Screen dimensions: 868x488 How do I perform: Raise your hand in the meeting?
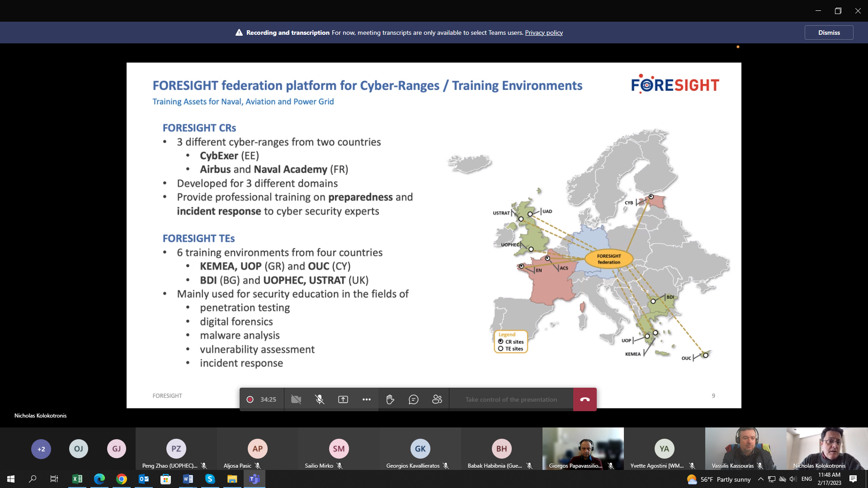390,399
